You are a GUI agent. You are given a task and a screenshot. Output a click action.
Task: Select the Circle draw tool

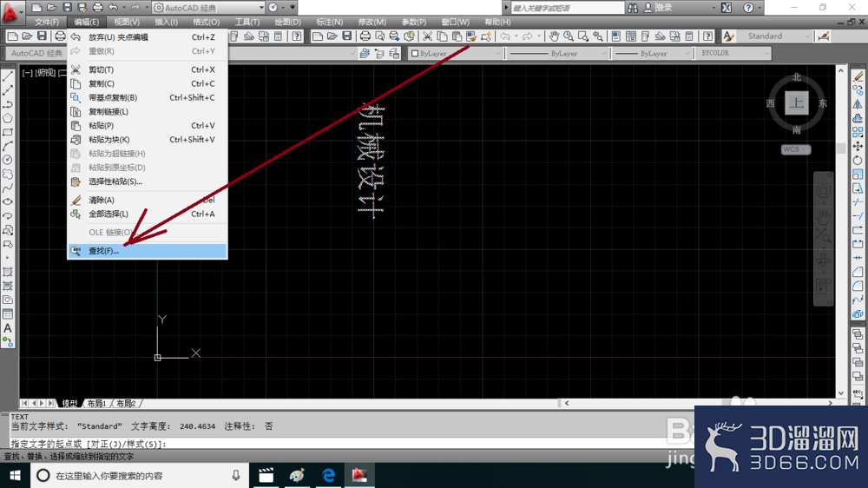[x=8, y=160]
